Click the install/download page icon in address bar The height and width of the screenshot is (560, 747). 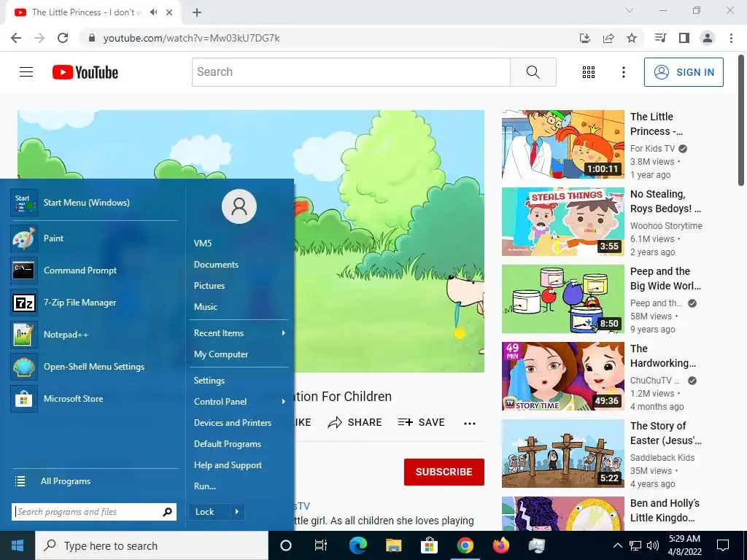[x=585, y=38]
